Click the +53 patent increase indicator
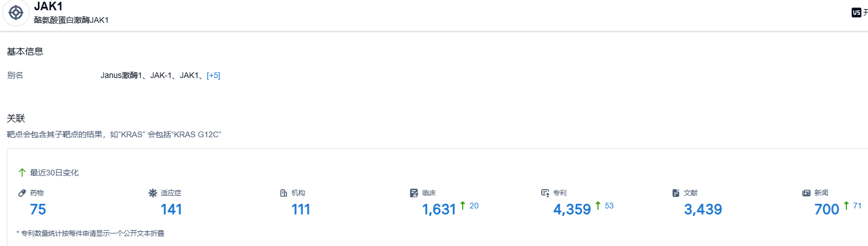This screenshot has width=868, height=246. (604, 206)
